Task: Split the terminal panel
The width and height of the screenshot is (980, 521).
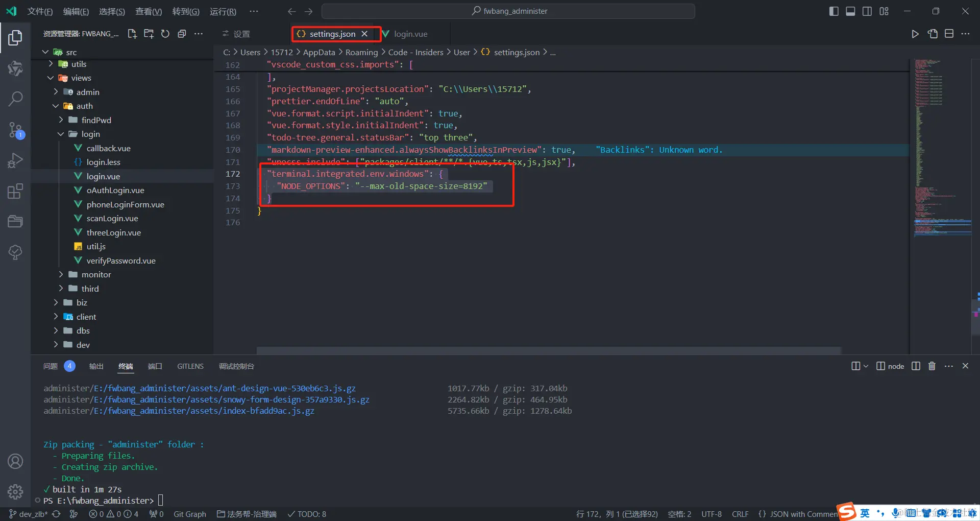Action: [916, 366]
